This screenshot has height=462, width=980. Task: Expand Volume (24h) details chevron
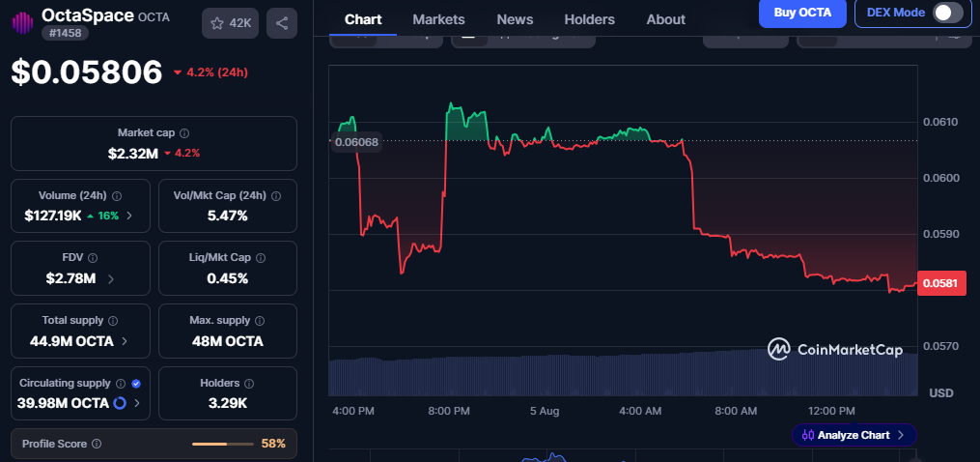[129, 216]
